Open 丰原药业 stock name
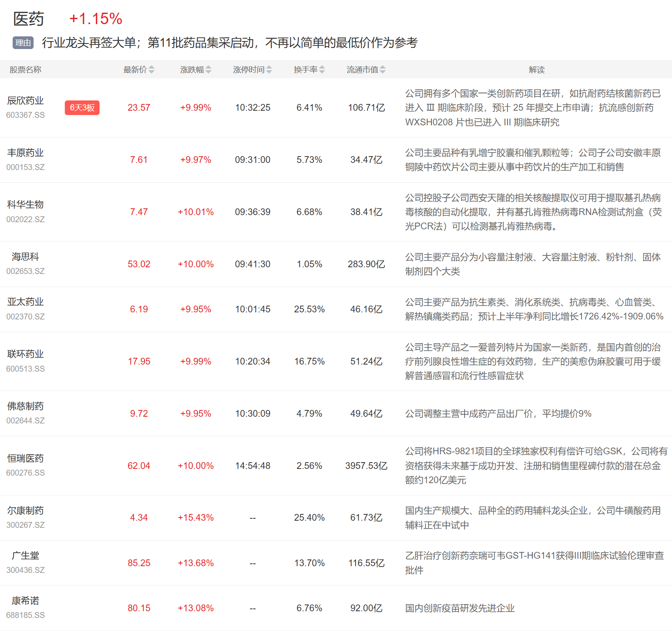Viewport: 672px width, 631px height. (x=25, y=153)
